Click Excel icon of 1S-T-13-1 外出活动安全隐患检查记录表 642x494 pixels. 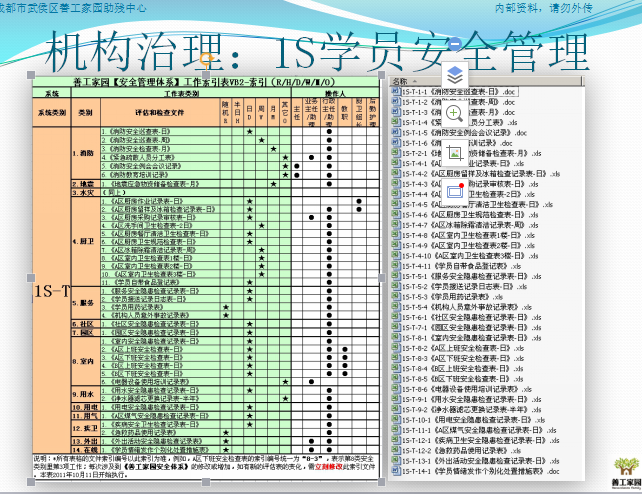pyautogui.click(x=396, y=460)
